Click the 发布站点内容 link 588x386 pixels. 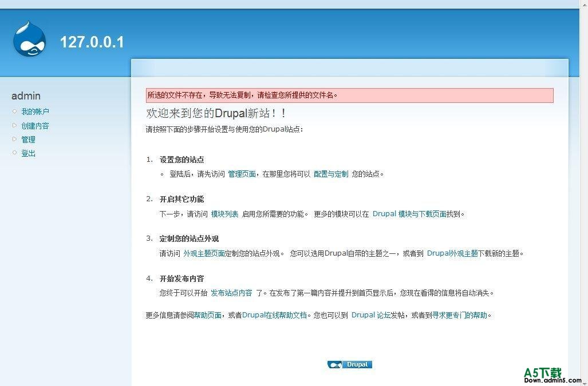[231, 293]
